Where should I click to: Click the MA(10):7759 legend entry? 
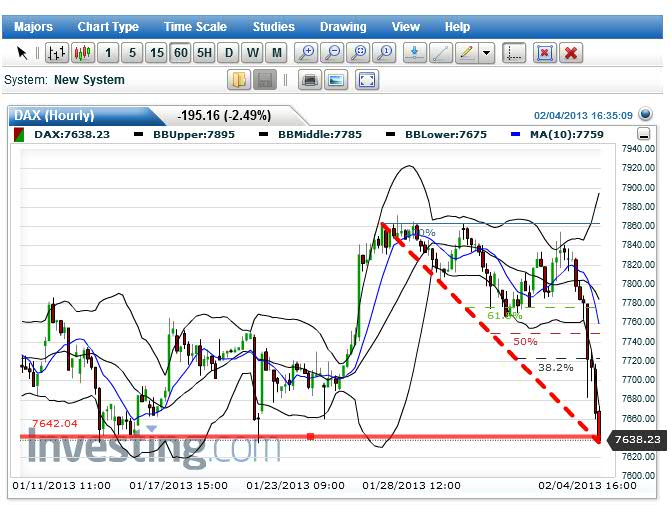(x=567, y=134)
